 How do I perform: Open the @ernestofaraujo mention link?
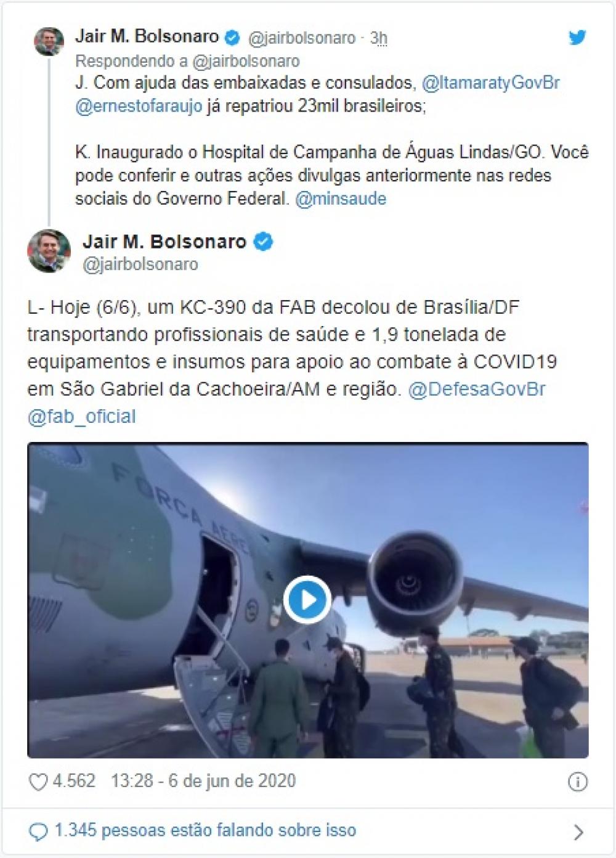click(x=139, y=106)
